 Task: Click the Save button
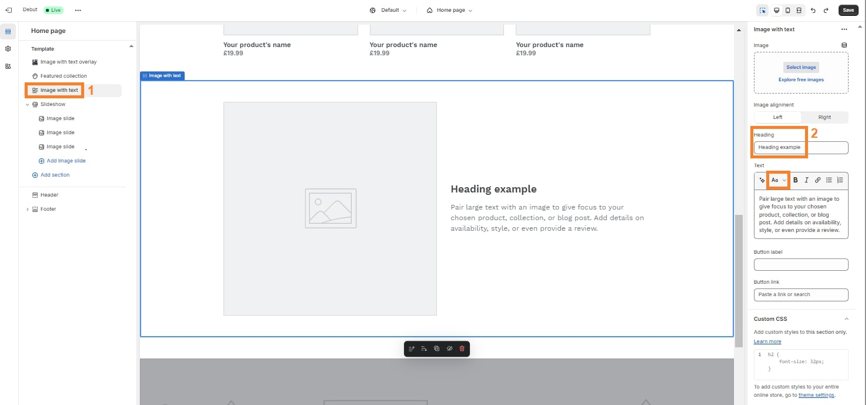click(x=847, y=10)
